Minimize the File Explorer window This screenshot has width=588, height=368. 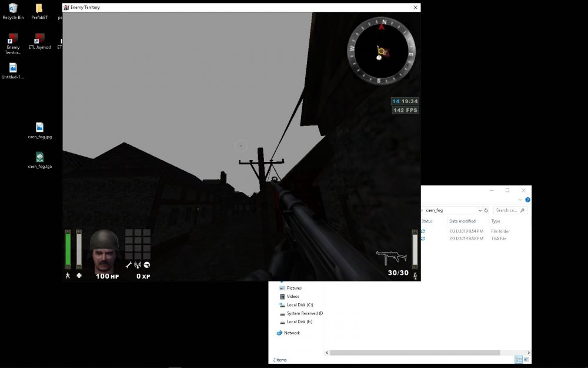point(492,190)
